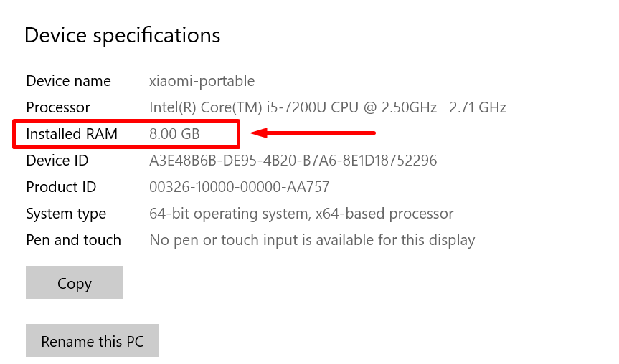Select the Device name label

pos(68,81)
